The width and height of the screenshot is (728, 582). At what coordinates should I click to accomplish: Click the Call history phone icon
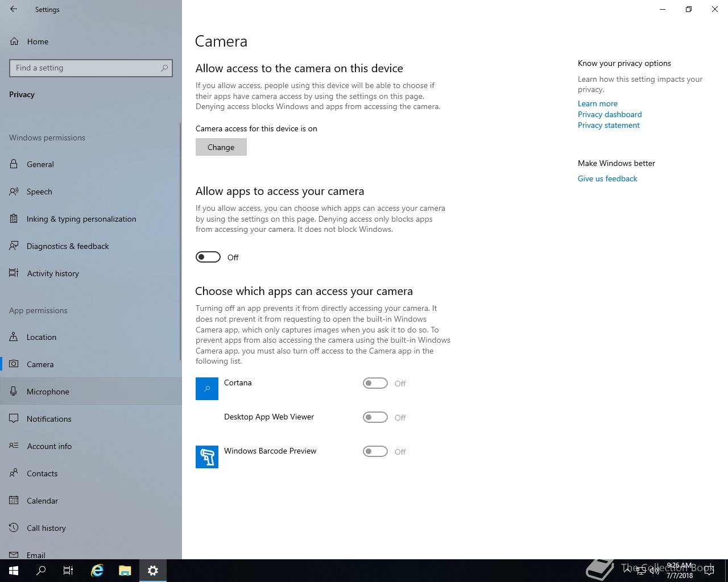coord(14,528)
